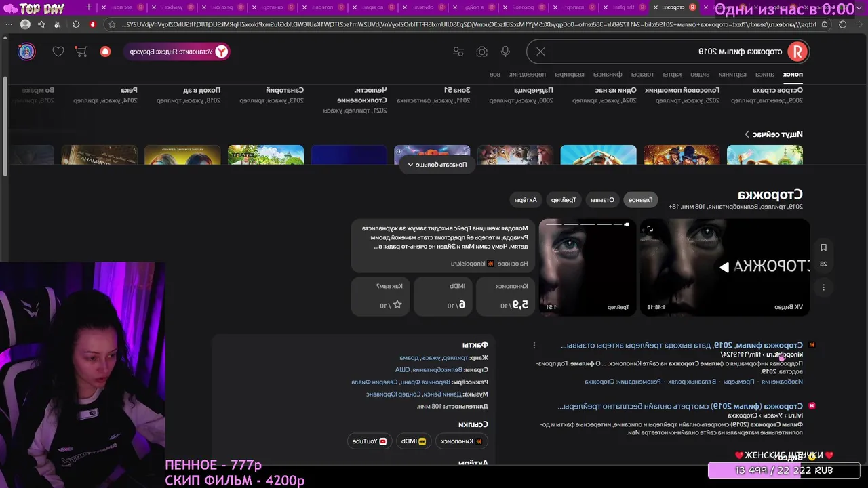Switch to the картинки tab
868x488 pixels.
click(732, 74)
